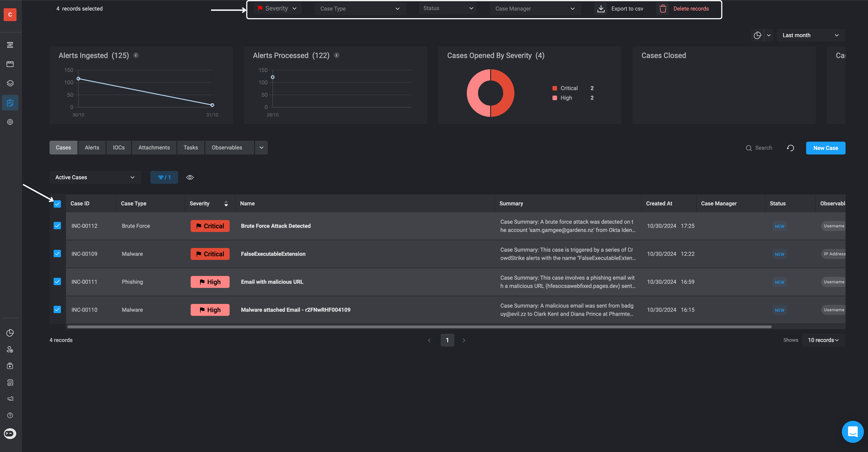Click the refresh icon beside Search
Image resolution: width=868 pixels, height=452 pixels.
(791, 148)
